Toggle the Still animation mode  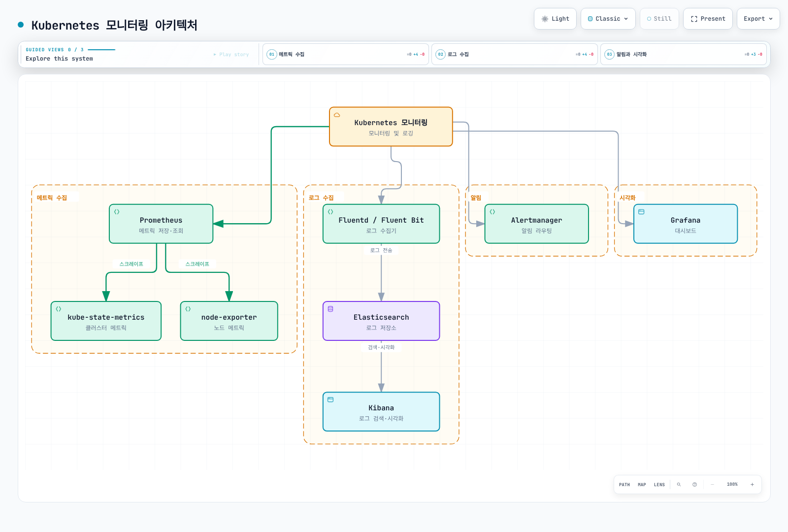[x=659, y=19]
